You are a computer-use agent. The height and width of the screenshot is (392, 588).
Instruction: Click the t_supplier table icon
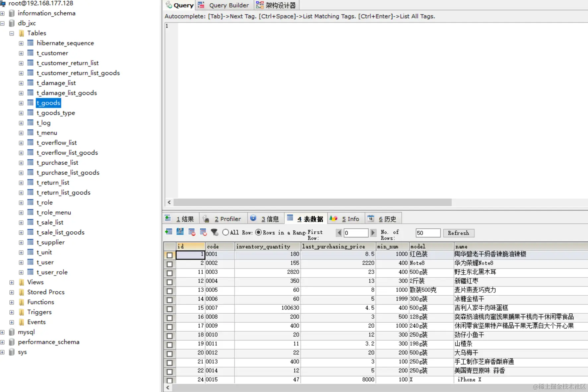tap(31, 242)
